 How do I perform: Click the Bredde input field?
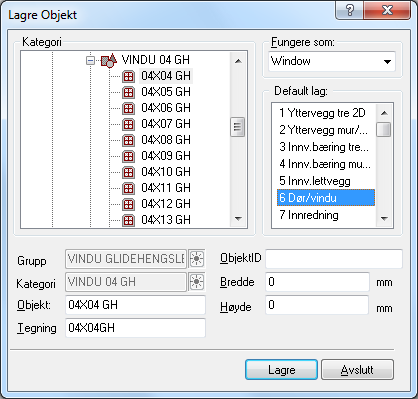[317, 282]
